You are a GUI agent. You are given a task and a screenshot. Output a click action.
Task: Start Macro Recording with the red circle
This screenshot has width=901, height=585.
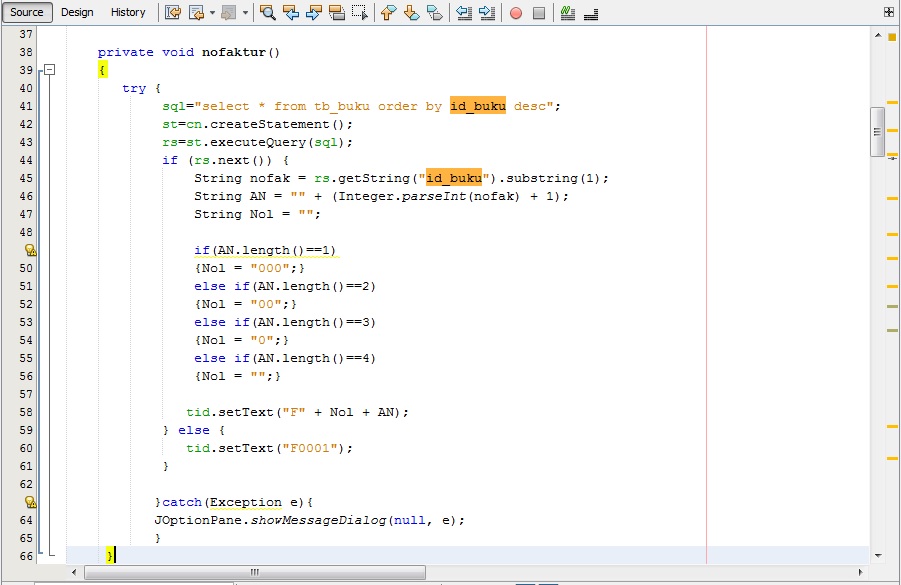[x=517, y=12]
